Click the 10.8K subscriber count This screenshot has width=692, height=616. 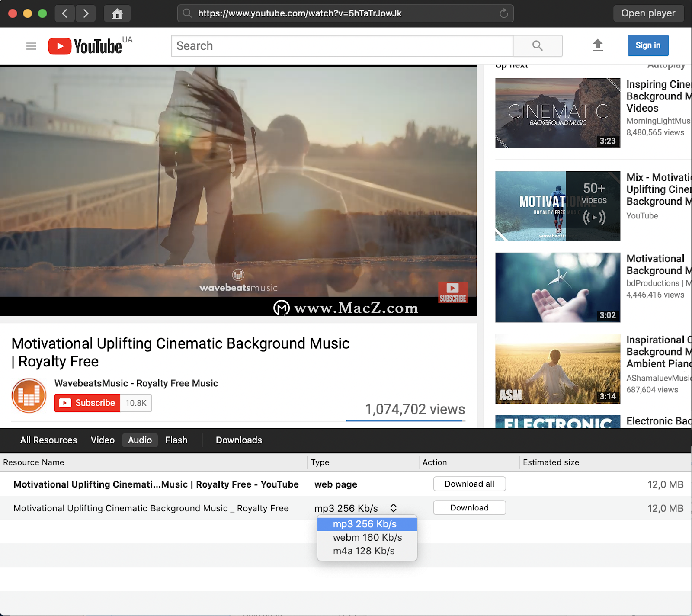[136, 403]
